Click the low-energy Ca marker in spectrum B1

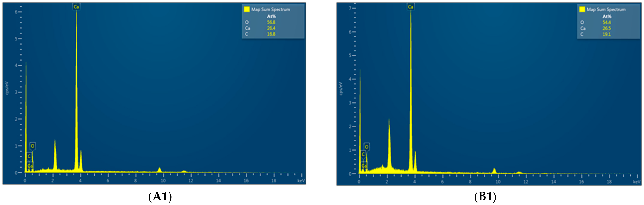click(364, 166)
